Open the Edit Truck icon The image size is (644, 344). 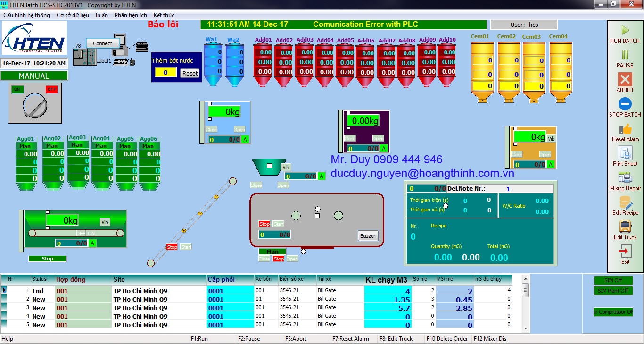pyautogui.click(x=625, y=227)
